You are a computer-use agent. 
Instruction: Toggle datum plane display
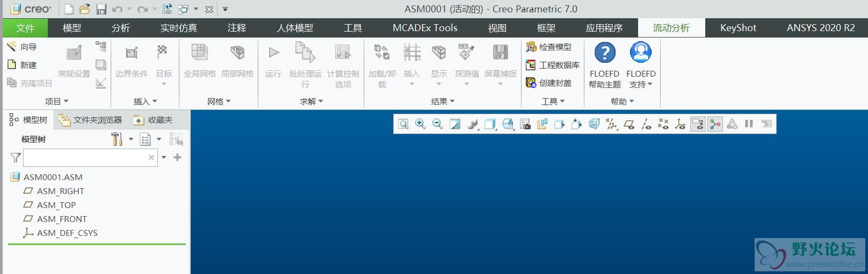[x=629, y=124]
